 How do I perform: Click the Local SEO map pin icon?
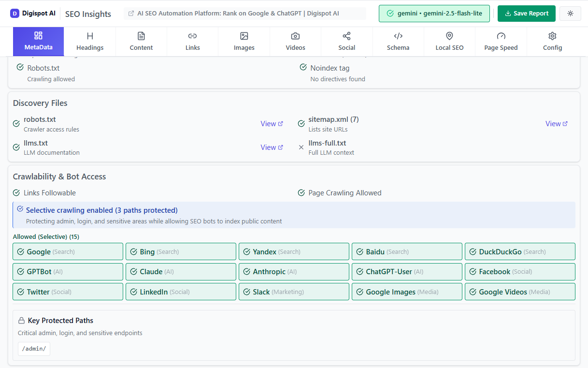pos(449,36)
